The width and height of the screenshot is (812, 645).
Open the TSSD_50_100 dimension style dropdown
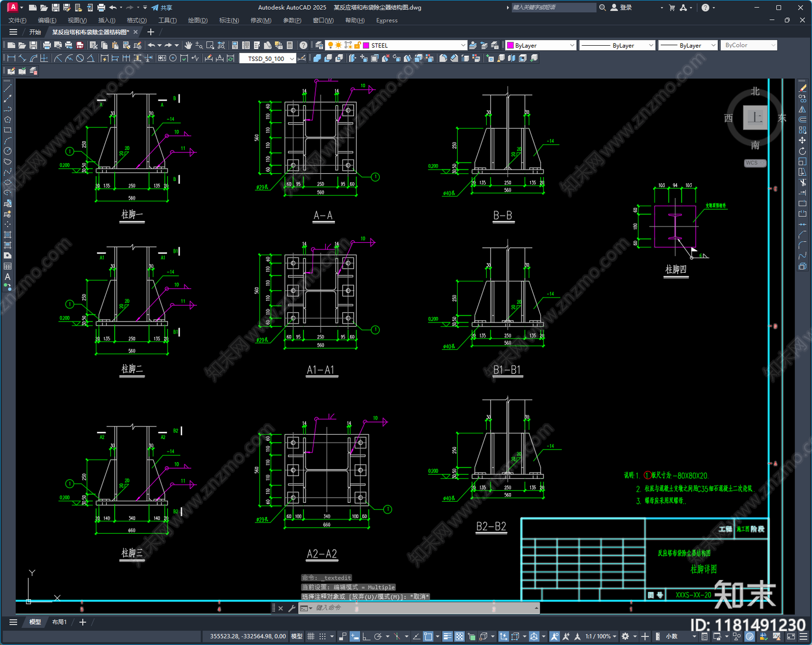click(292, 58)
